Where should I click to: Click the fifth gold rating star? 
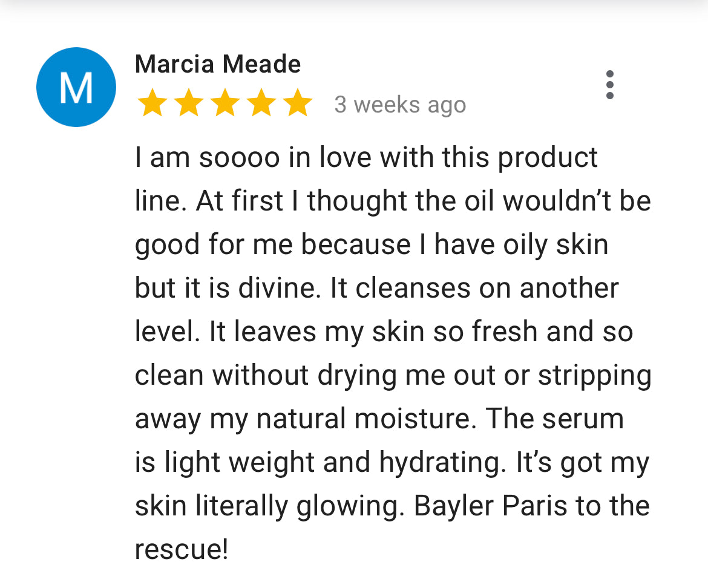tap(298, 103)
